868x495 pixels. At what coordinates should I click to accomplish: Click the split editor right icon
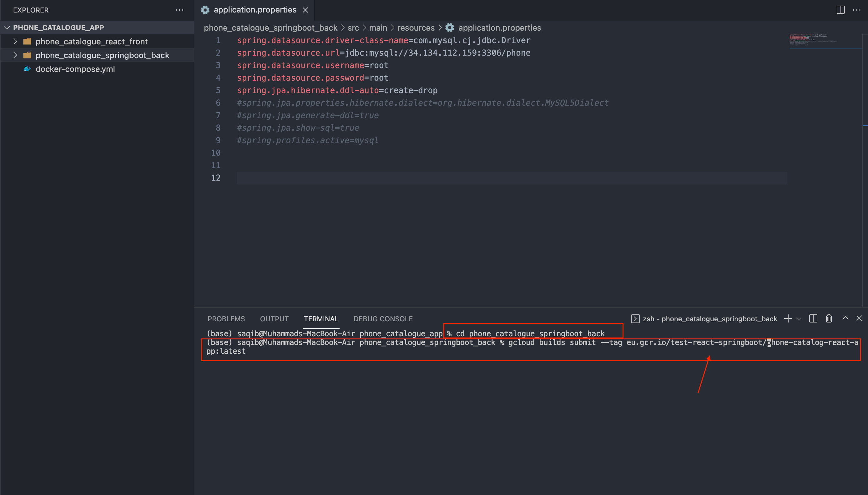[840, 10]
